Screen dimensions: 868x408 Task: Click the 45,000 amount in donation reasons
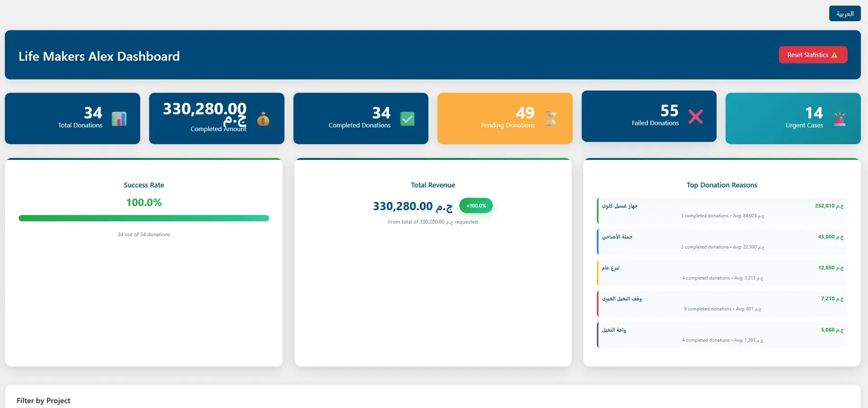coord(830,237)
